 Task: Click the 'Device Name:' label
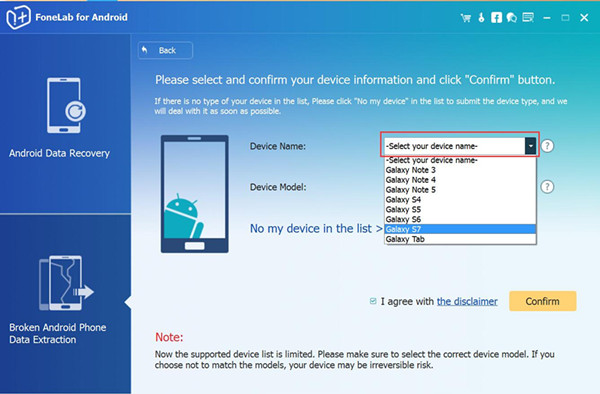point(277,146)
